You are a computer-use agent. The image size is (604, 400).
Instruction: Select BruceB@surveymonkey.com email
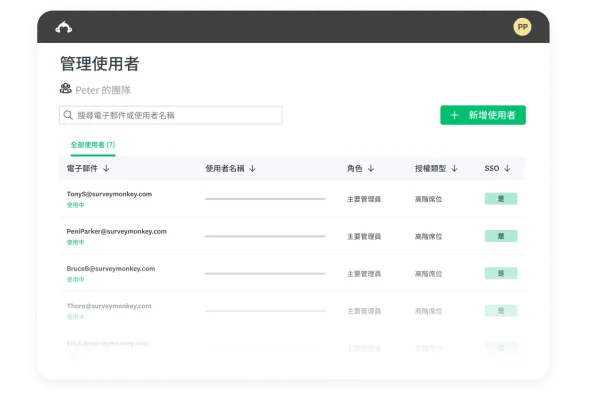(x=111, y=269)
